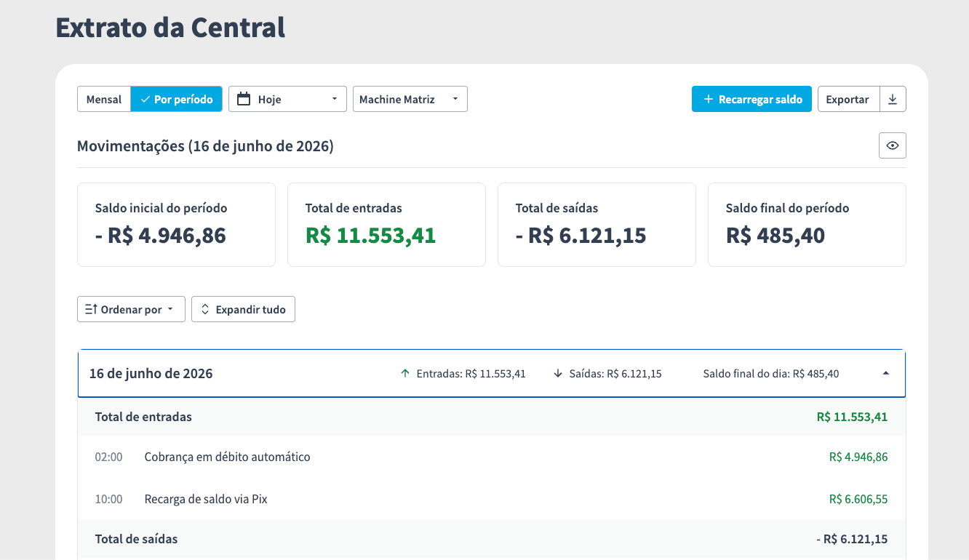Click the Expandir tudo button

point(243,309)
